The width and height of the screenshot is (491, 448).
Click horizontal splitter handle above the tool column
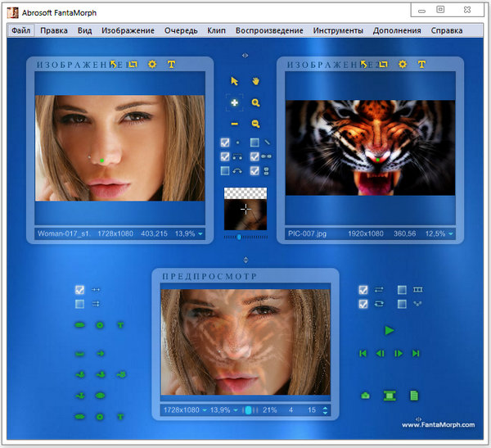[245, 56]
